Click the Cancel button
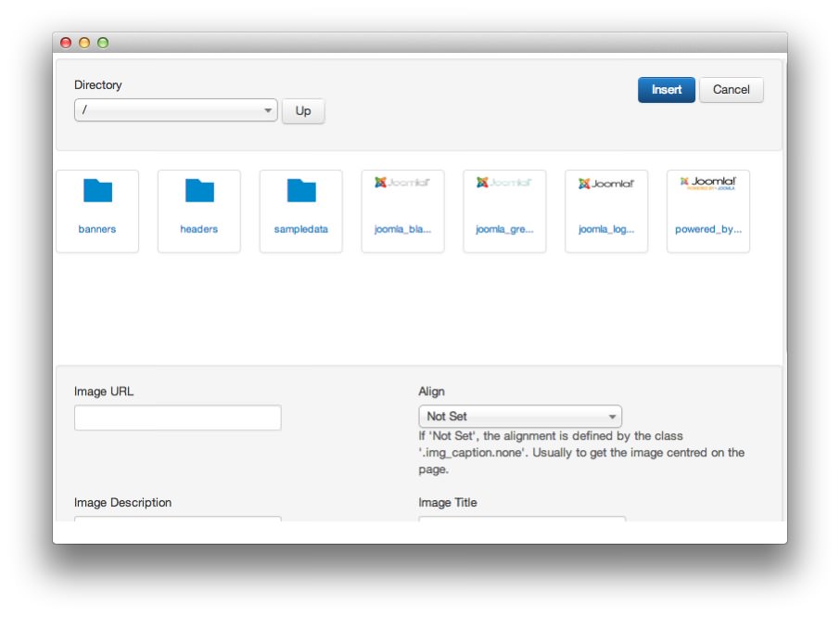Screen dimensions: 840x617 pyautogui.click(x=731, y=90)
